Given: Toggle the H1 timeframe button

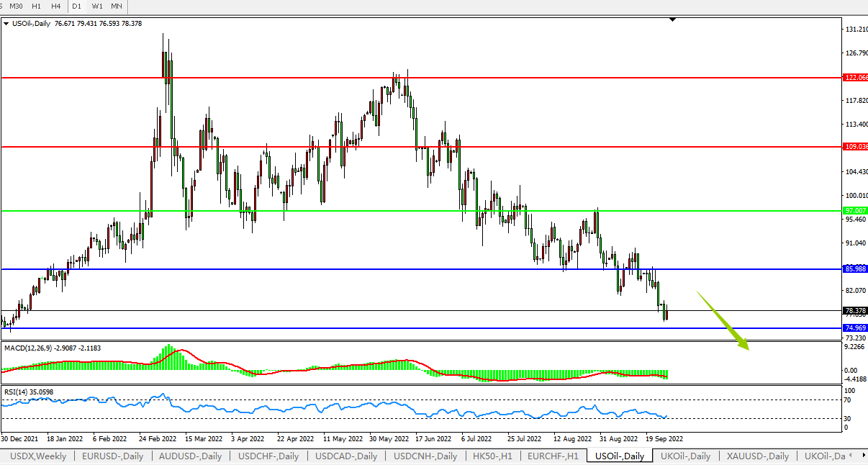Looking at the screenshot, I should (36, 6).
